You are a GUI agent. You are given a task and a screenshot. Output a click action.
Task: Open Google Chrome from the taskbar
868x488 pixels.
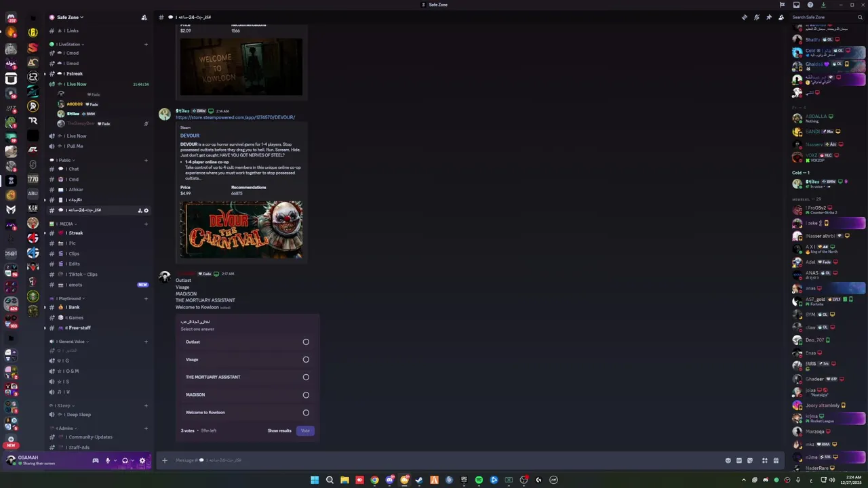[374, 480]
